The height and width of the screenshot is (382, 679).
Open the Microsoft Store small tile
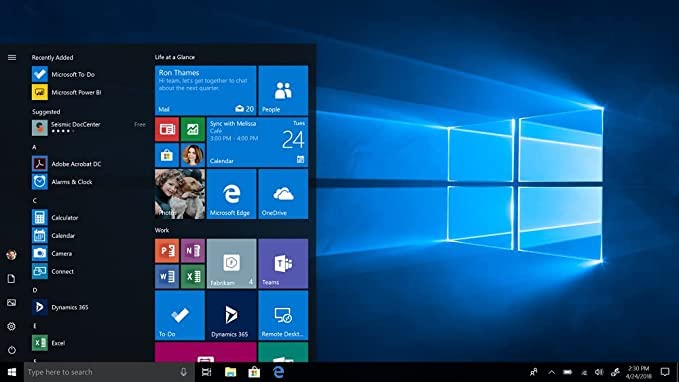pyautogui.click(x=167, y=155)
